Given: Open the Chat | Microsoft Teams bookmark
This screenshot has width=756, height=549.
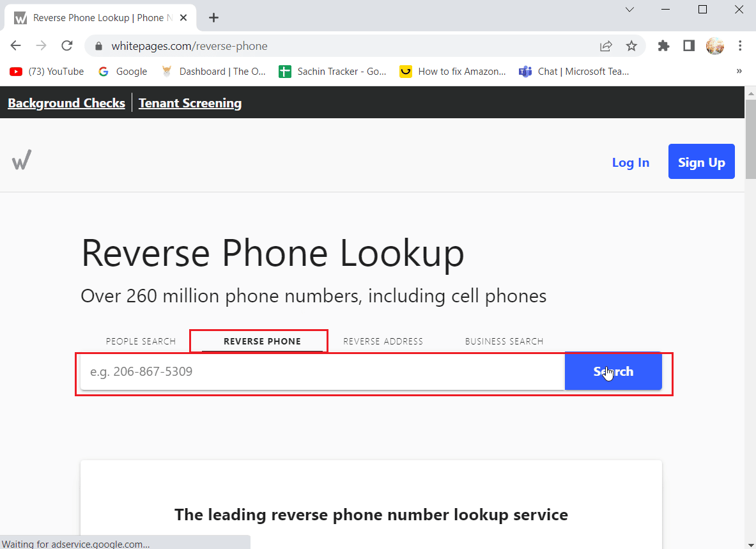Looking at the screenshot, I should pos(574,72).
